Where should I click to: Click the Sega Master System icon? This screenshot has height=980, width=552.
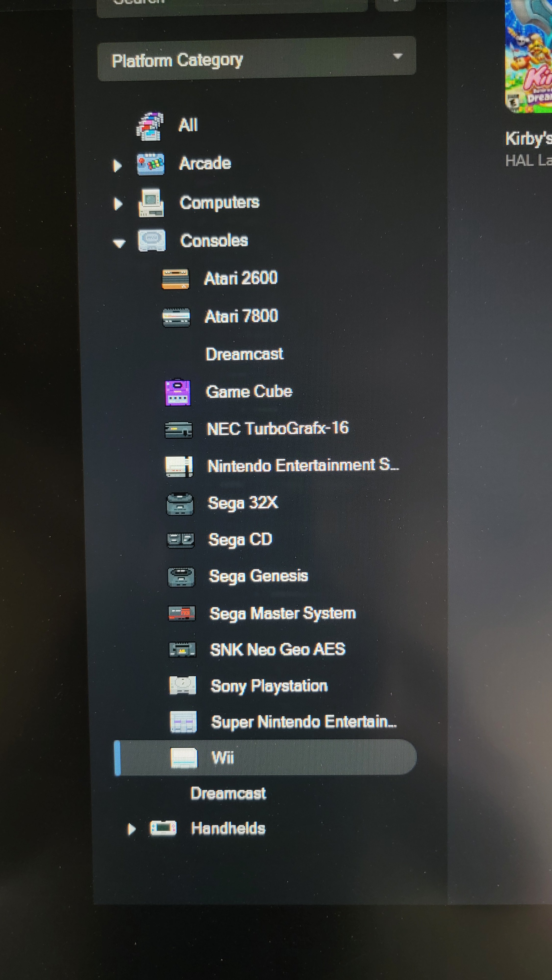coord(182,613)
